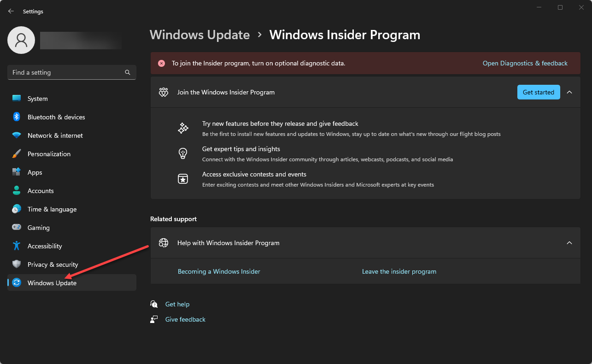Select Personalization in the sidebar
The image size is (592, 364).
[x=72, y=154]
